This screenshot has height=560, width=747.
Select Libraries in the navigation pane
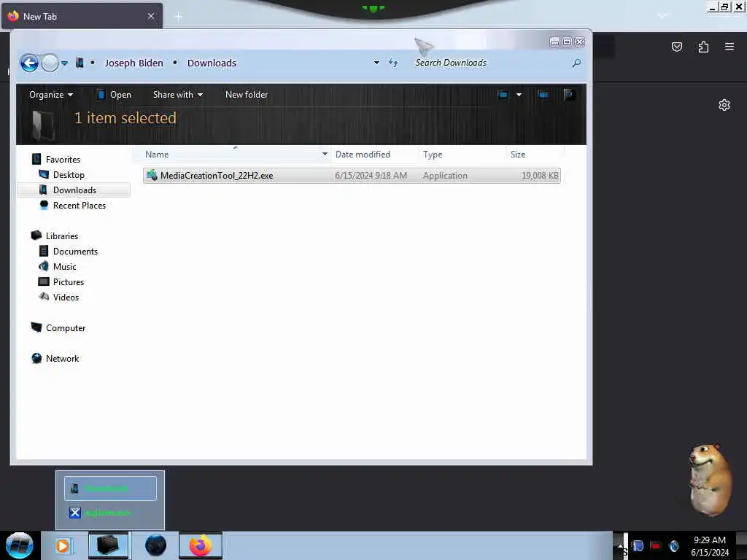pos(62,236)
